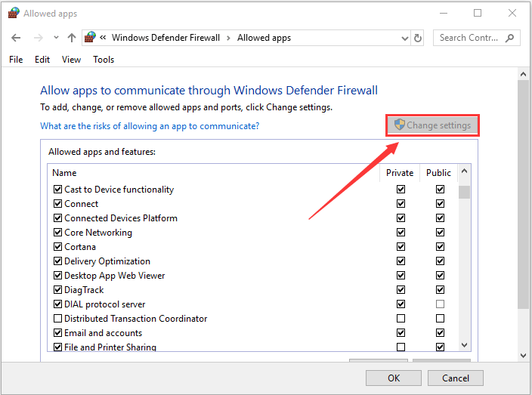
Task: Check Private box for File and Printer Sharing
Action: [x=401, y=347]
